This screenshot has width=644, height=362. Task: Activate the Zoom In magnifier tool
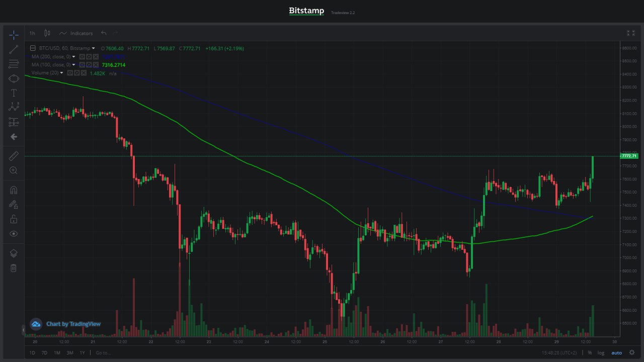tap(14, 170)
